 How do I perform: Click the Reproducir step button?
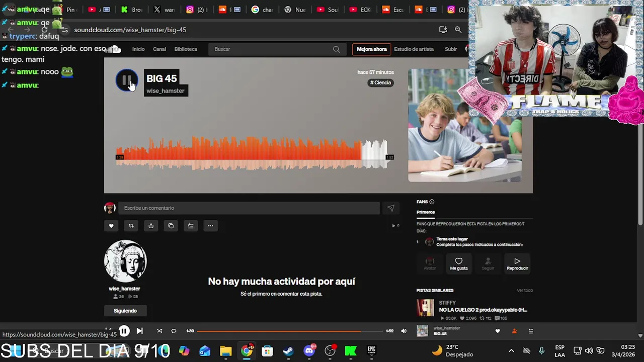tap(517, 263)
